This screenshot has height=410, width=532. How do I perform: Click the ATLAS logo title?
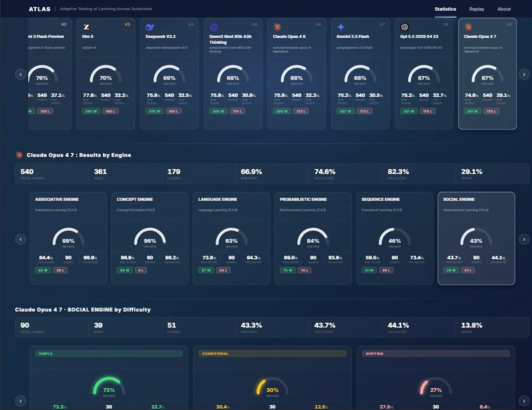pos(40,9)
